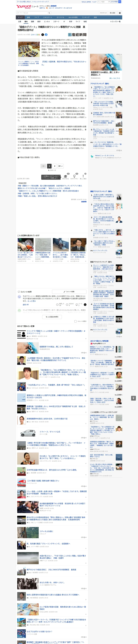Image resolution: width=138 pixels, height=644 pixels.
Task: Open ファンクラブ開設ラッシュの背景 expert article
Action: click(x=56, y=332)
